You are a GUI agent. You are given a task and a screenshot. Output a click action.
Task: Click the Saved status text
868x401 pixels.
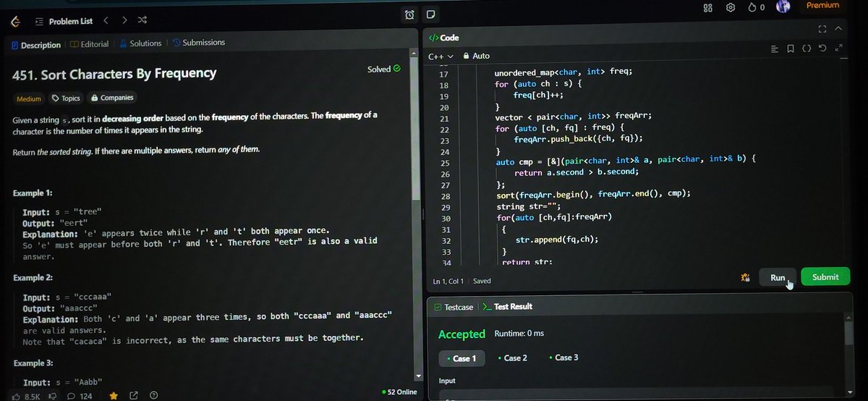[x=482, y=281]
